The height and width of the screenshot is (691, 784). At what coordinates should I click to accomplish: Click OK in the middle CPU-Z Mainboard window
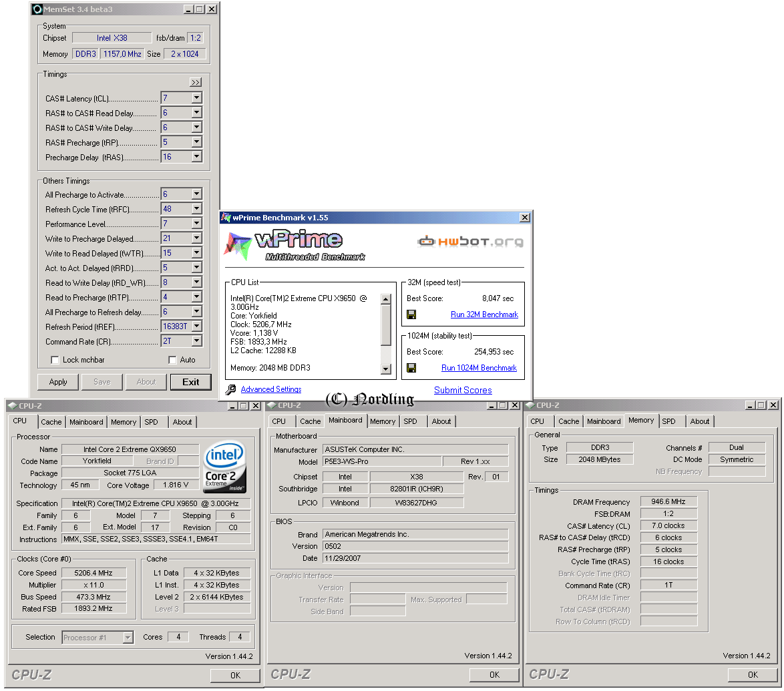point(494,675)
